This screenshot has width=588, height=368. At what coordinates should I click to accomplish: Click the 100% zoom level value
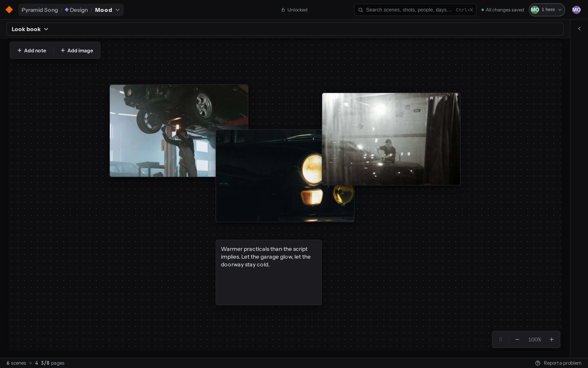click(x=535, y=339)
